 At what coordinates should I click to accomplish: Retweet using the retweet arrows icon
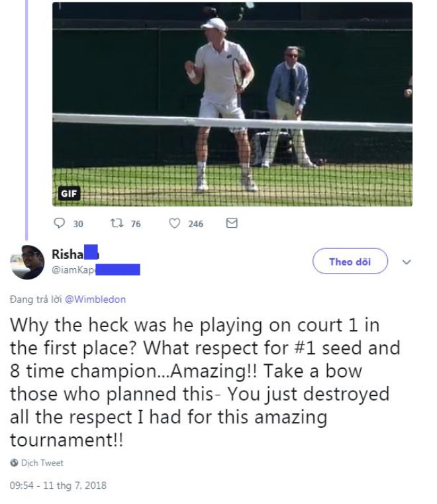coord(117,224)
